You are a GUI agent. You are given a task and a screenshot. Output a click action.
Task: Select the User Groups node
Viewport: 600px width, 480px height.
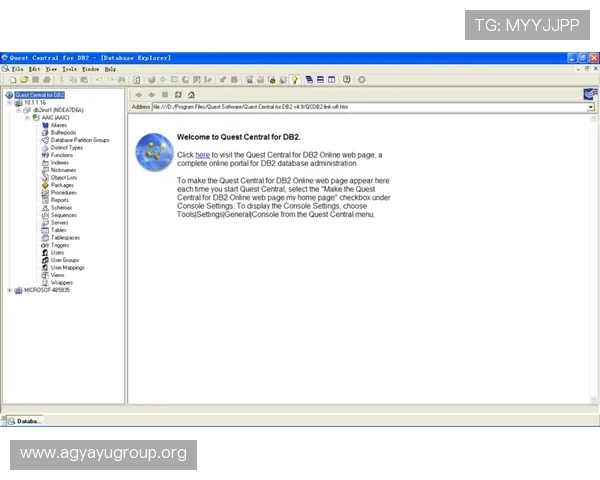coord(64,259)
